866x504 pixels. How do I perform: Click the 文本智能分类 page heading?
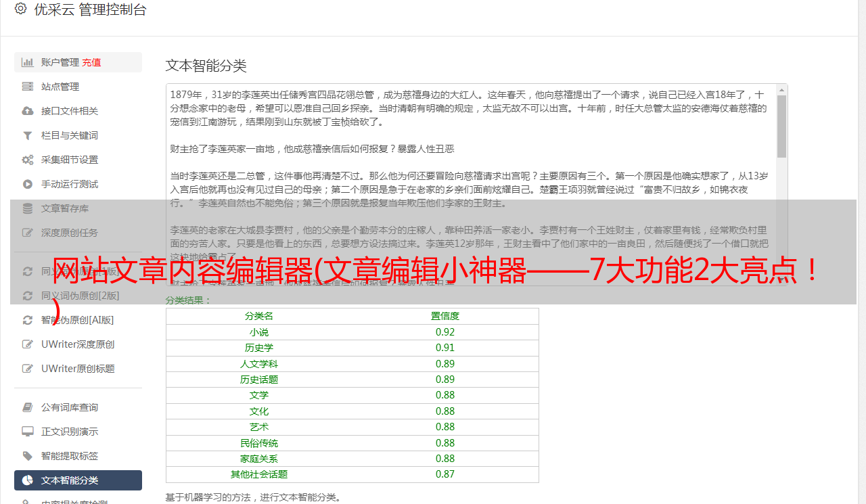206,66
